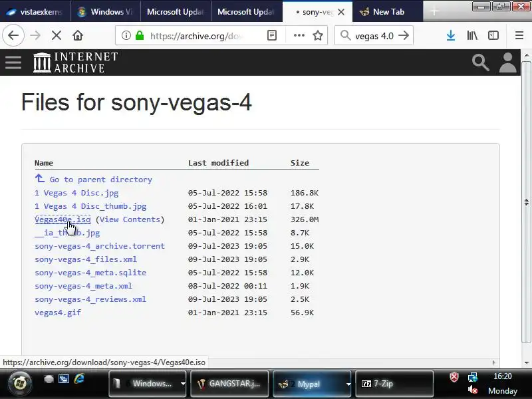Click the switch windows quick launch icon
This screenshot has height=399, width=532.
click(64, 378)
